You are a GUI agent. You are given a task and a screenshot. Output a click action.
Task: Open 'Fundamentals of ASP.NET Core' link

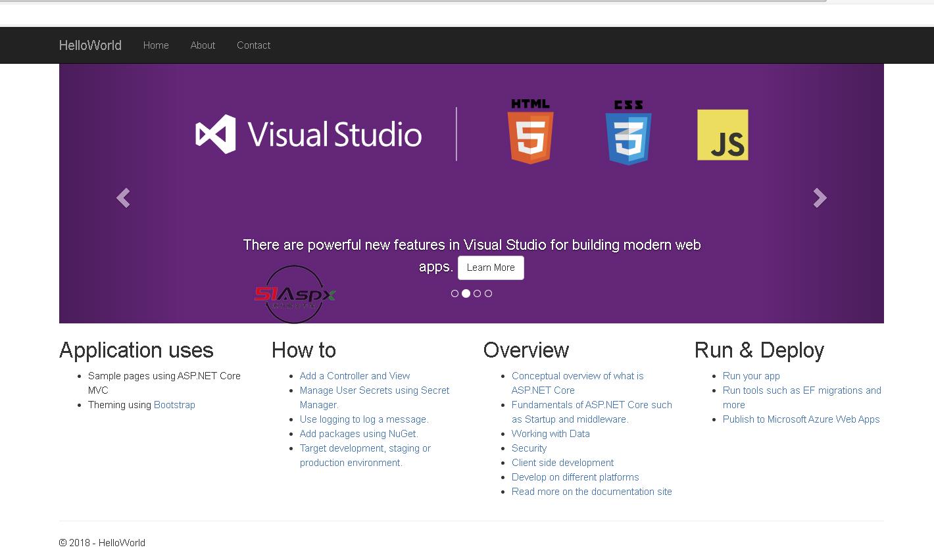point(591,412)
